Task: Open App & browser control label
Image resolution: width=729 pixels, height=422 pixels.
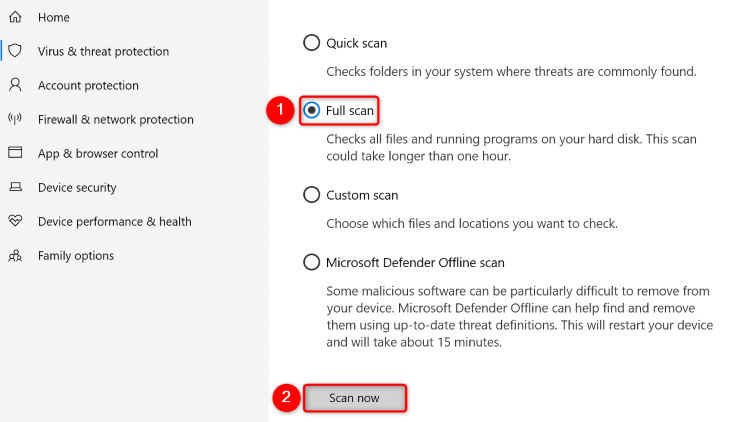Action: (98, 153)
